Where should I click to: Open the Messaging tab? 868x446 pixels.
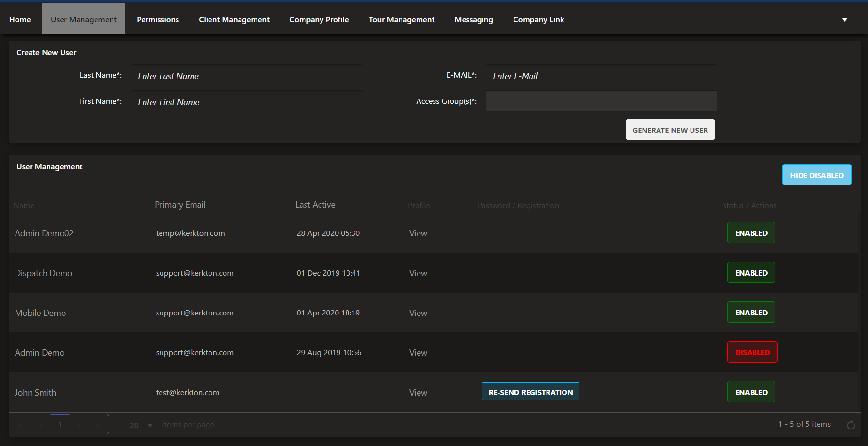[473, 20]
